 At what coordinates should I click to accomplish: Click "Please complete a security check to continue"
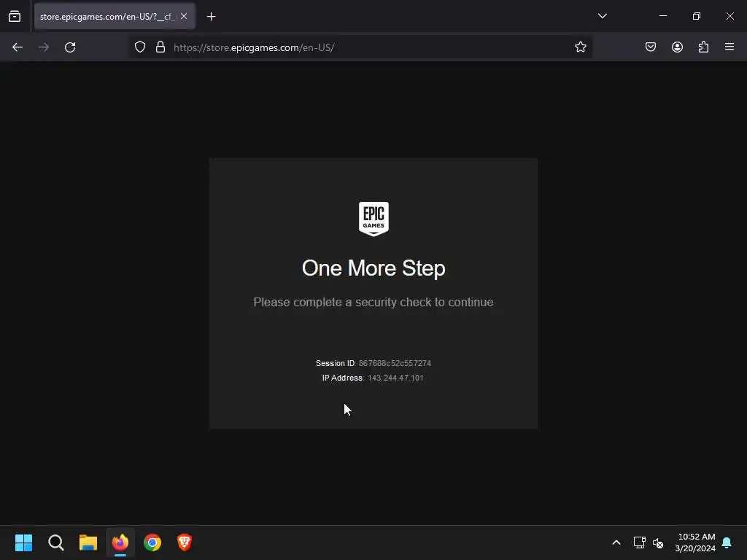point(373,303)
